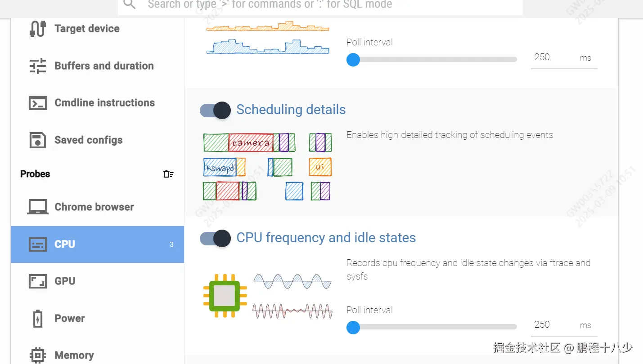Disable the Scheduling details toggle

pyautogui.click(x=216, y=110)
